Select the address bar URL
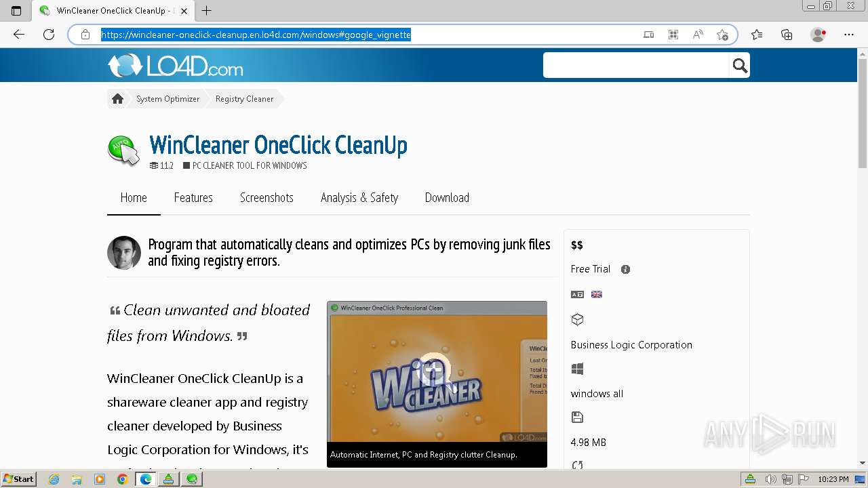868x488 pixels. 256,35
